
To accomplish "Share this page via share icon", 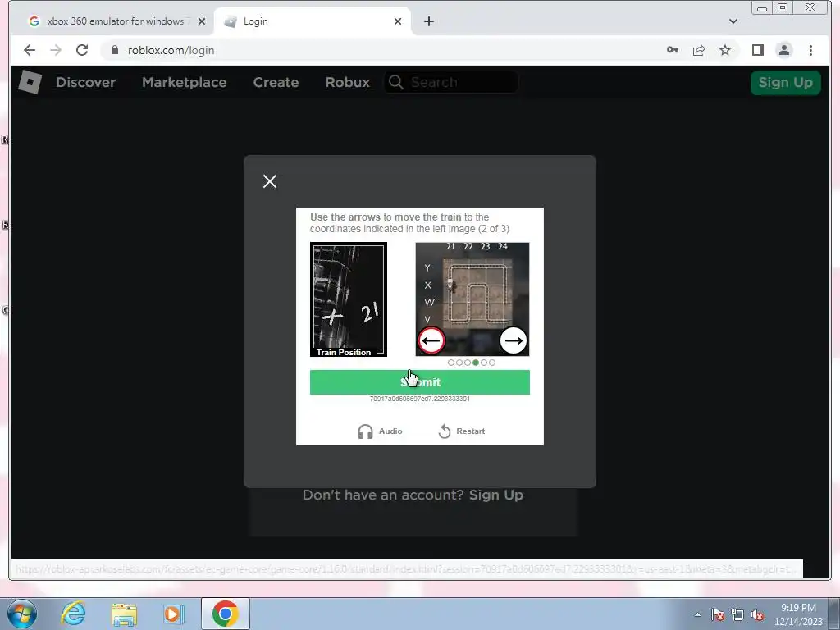I will (x=699, y=50).
